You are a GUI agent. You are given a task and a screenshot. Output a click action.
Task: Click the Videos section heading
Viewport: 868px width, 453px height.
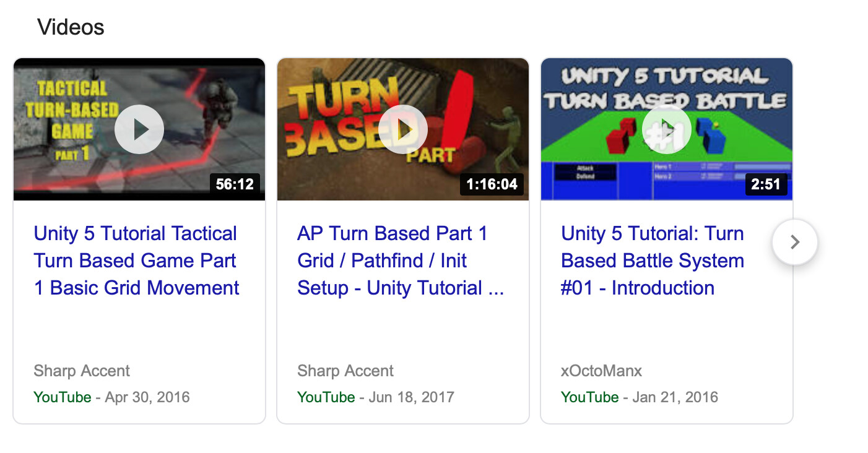point(71,27)
